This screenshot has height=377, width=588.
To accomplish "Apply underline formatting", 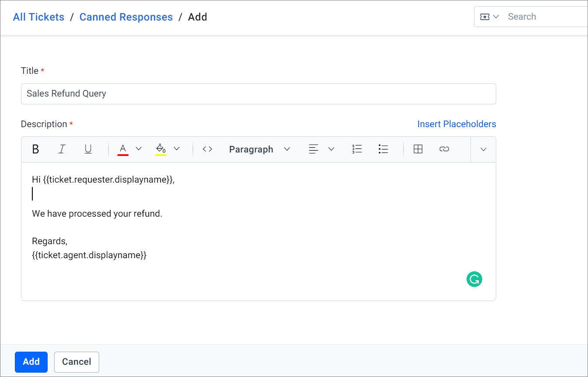I will click(x=88, y=149).
